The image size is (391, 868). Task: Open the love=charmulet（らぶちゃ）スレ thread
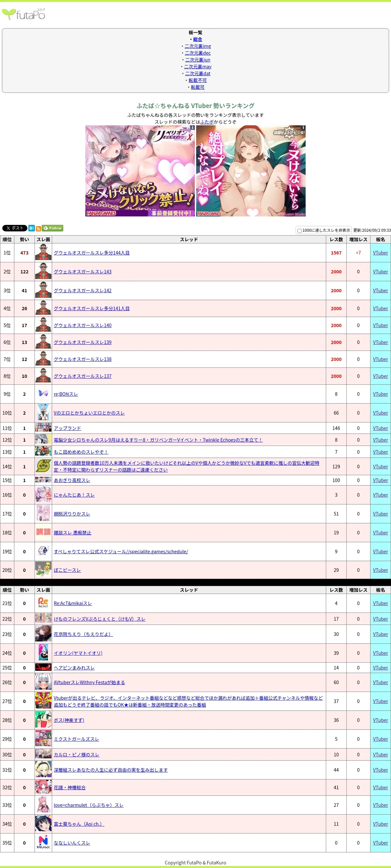pos(88,805)
